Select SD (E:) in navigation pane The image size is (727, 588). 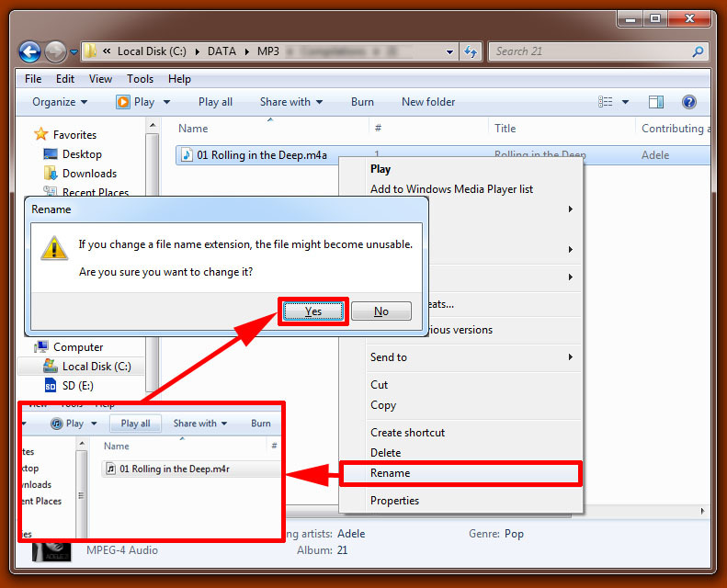tap(78, 386)
